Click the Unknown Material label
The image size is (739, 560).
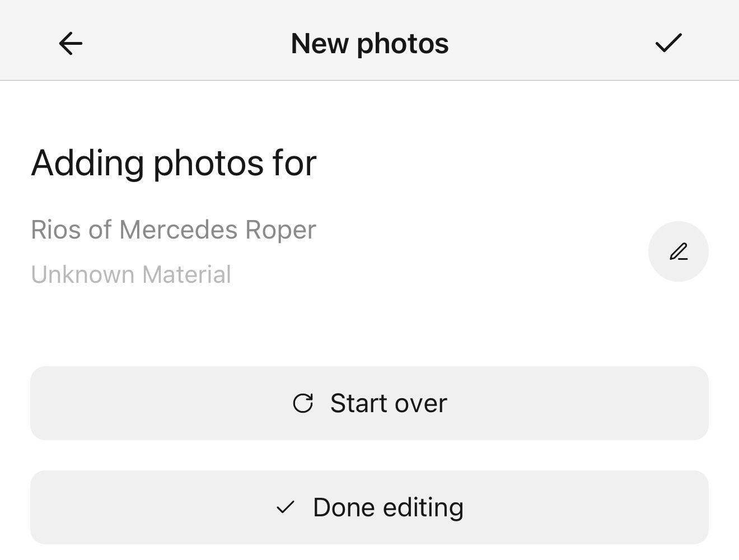(x=131, y=274)
